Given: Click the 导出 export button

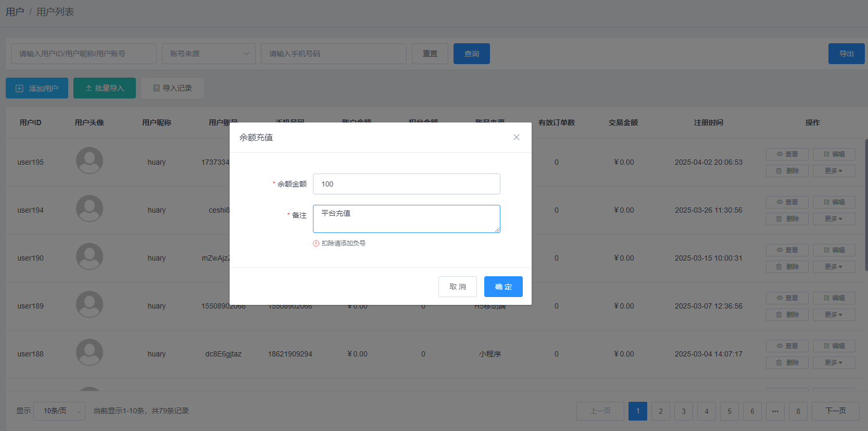Looking at the screenshot, I should tap(846, 54).
